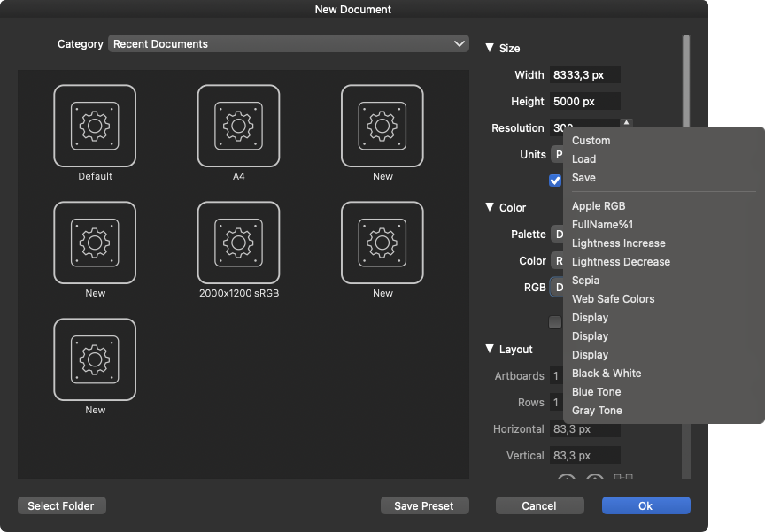Screen dimensions: 765x532
Task: Select Sepia in the palette menu
Action: [585, 281]
